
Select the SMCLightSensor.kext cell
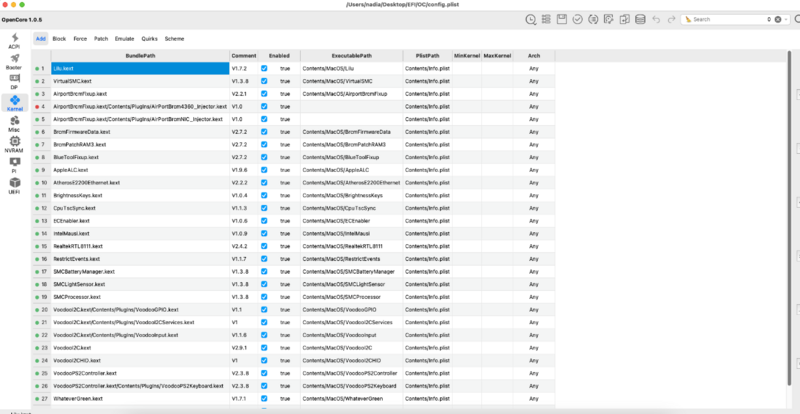(140, 284)
